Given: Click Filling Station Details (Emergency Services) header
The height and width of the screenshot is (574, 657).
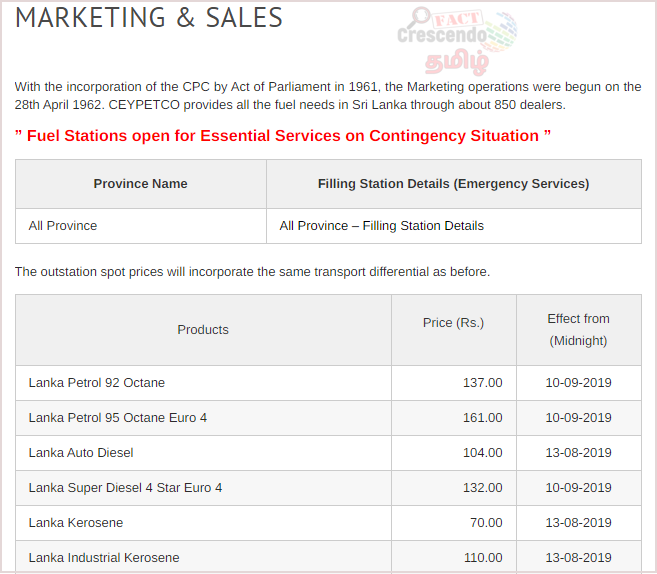Looking at the screenshot, I should pyautogui.click(x=453, y=184).
